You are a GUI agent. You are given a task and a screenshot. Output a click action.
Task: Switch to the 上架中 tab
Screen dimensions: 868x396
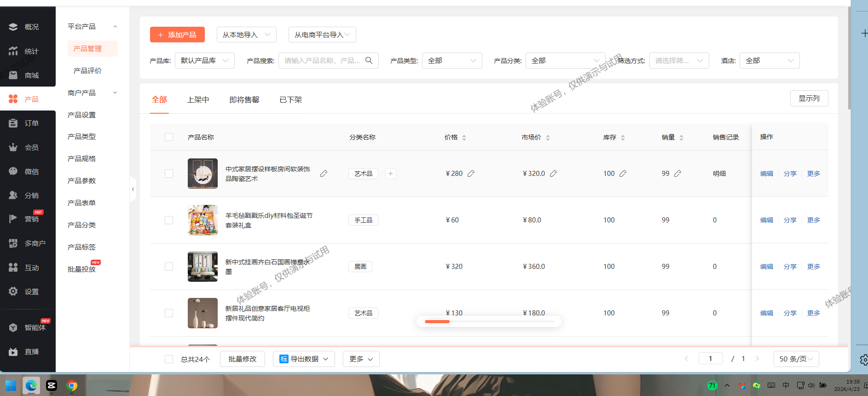(x=198, y=99)
